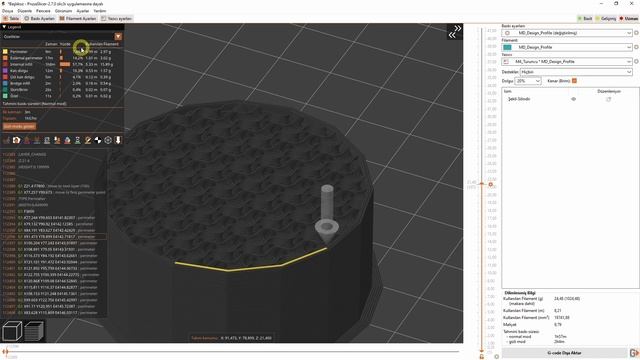Toggle seams icon in preview toolbar
The image size is (640, 360).
pyautogui.click(x=47, y=140)
